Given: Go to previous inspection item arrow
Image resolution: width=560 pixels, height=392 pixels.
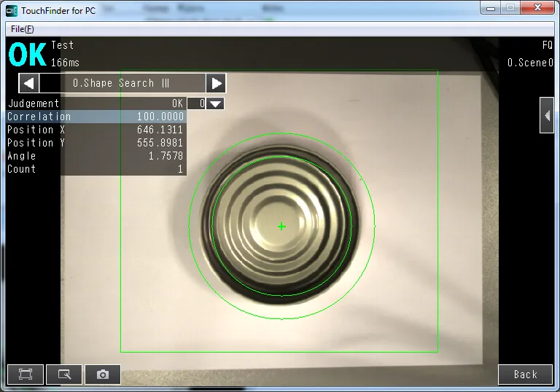Looking at the screenshot, I should click(x=28, y=83).
